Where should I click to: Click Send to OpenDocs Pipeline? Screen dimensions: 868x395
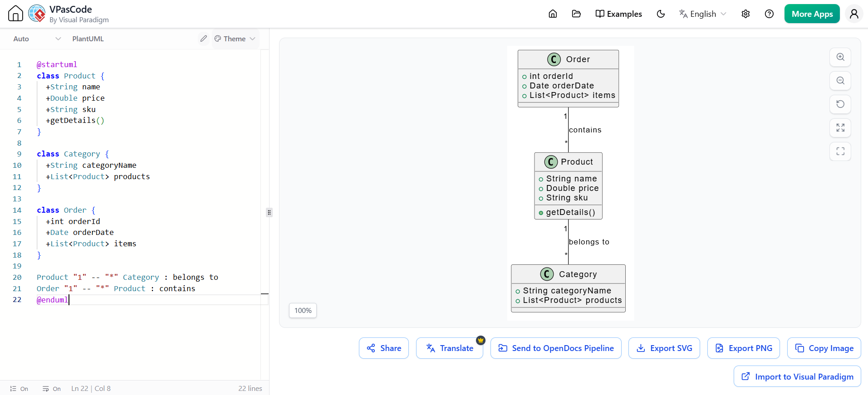(x=556, y=348)
